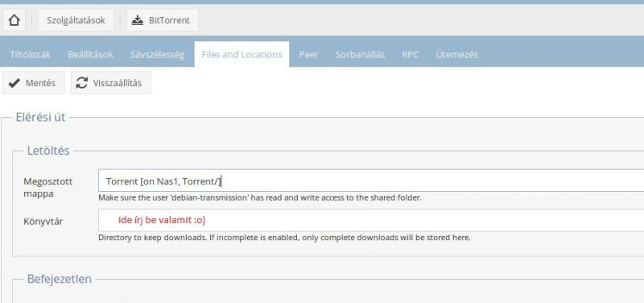
Task: Switch to the Sávszélesség tab
Action: (157, 54)
